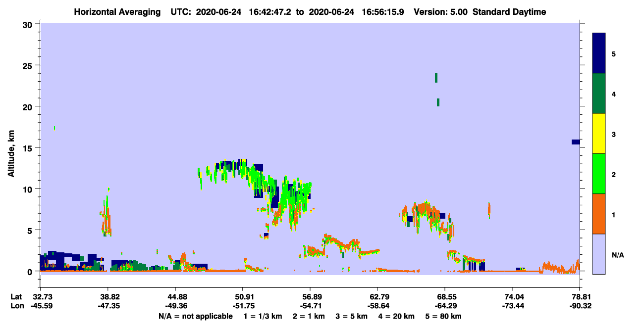The height and width of the screenshot is (330, 644).
Task: Click the colorbar label '1'
Action: (x=614, y=215)
